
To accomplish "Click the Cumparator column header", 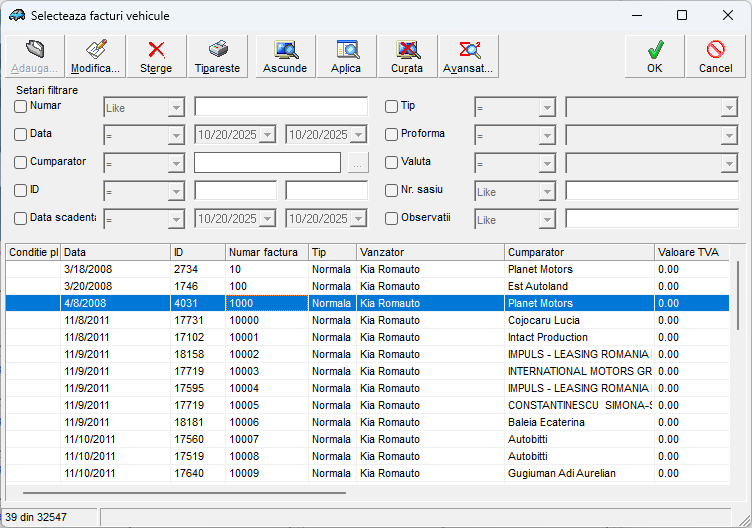I will pos(578,253).
